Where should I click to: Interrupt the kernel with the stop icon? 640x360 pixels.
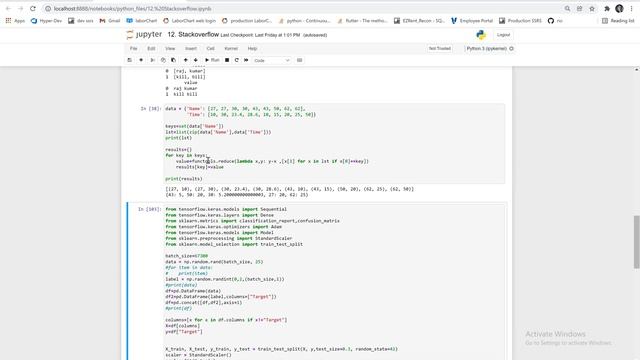(x=227, y=60)
